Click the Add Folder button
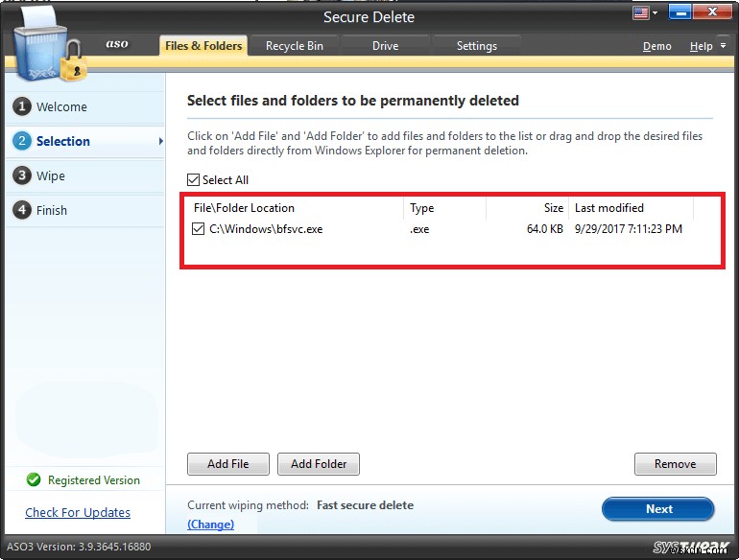Screen dimensions: 739x560 click(319, 464)
